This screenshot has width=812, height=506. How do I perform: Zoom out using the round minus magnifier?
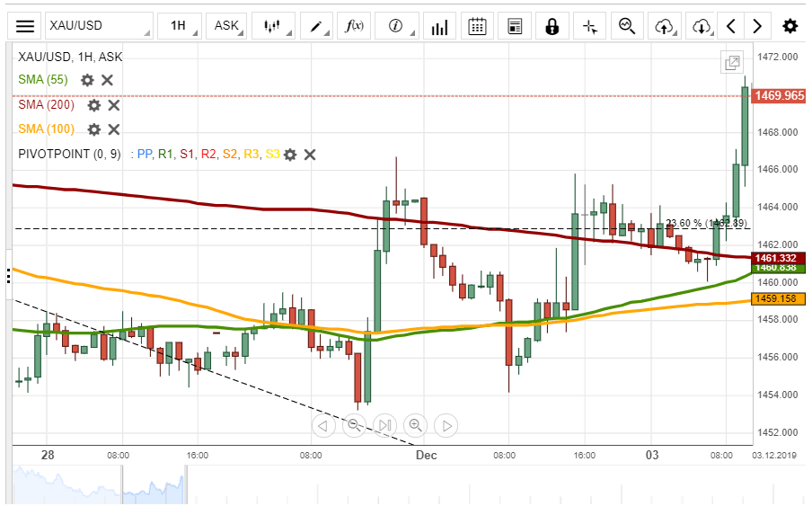point(354,426)
